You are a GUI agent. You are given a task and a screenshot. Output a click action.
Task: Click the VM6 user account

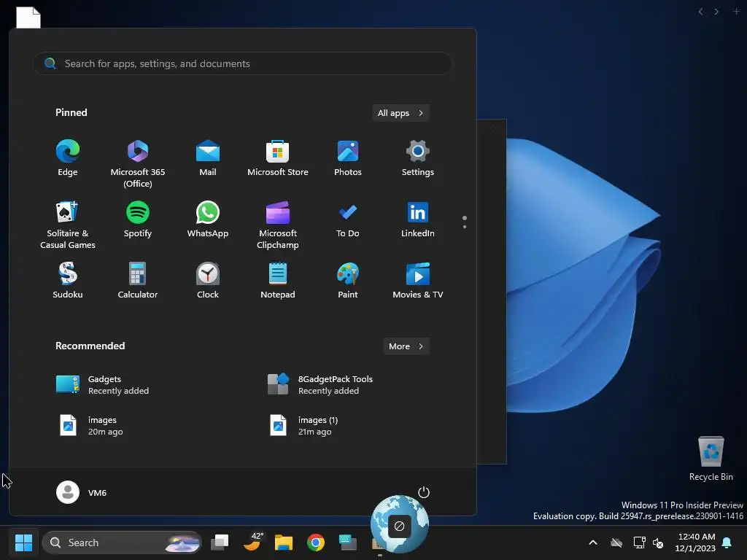pyautogui.click(x=82, y=492)
